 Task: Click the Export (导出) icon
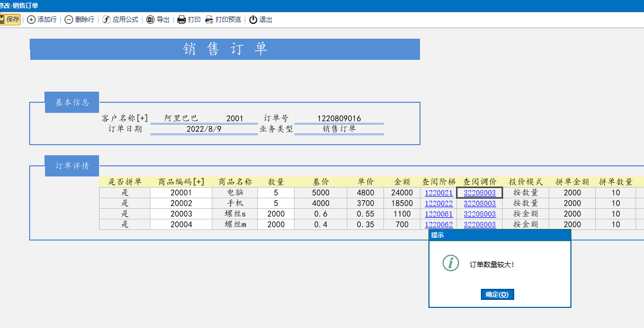(150, 20)
